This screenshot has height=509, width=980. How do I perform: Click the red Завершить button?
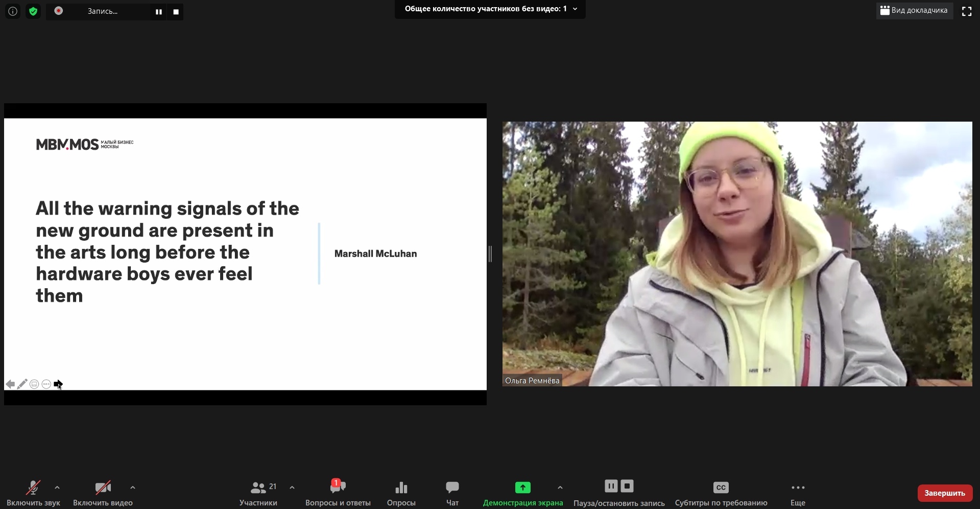pos(944,493)
